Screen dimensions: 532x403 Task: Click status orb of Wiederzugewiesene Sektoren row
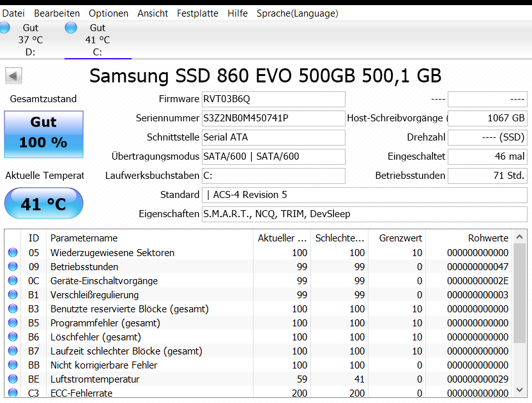[x=13, y=252]
